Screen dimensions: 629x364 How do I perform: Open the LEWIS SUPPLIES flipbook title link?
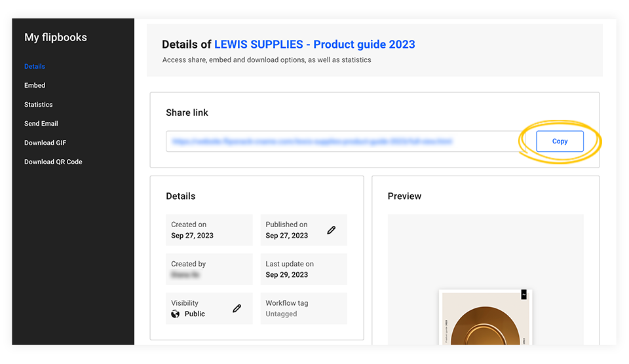[314, 45]
